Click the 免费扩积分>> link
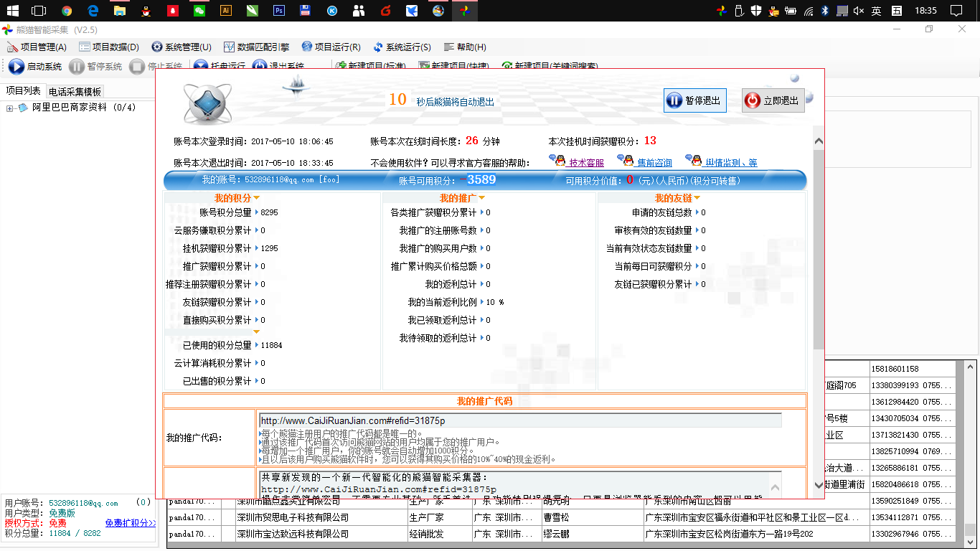 [131, 523]
